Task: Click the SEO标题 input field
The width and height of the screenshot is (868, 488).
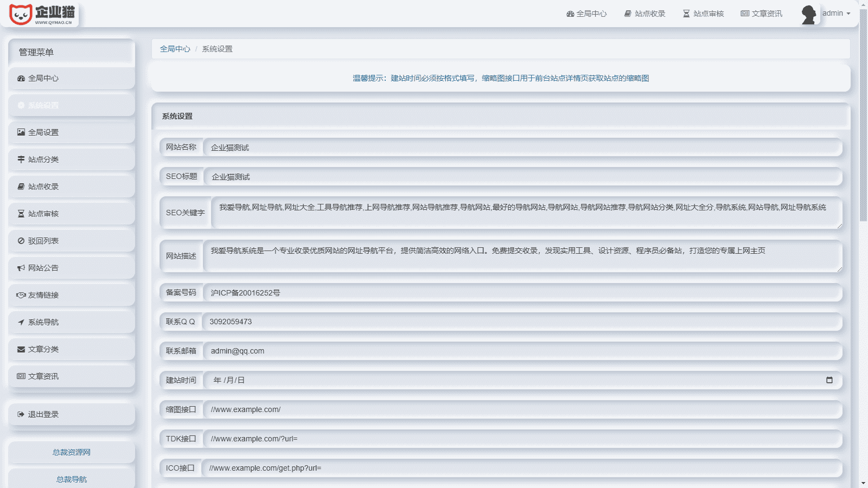Action: coord(523,177)
